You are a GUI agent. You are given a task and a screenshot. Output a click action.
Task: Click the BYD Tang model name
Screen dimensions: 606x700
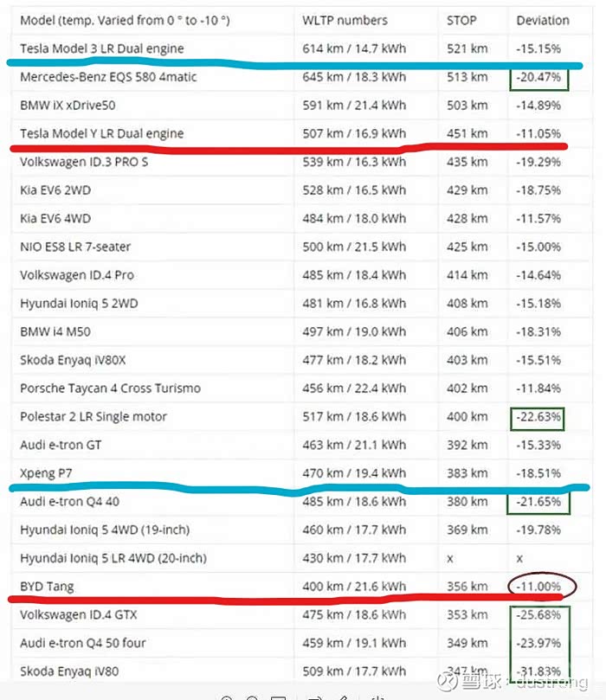[x=47, y=587]
